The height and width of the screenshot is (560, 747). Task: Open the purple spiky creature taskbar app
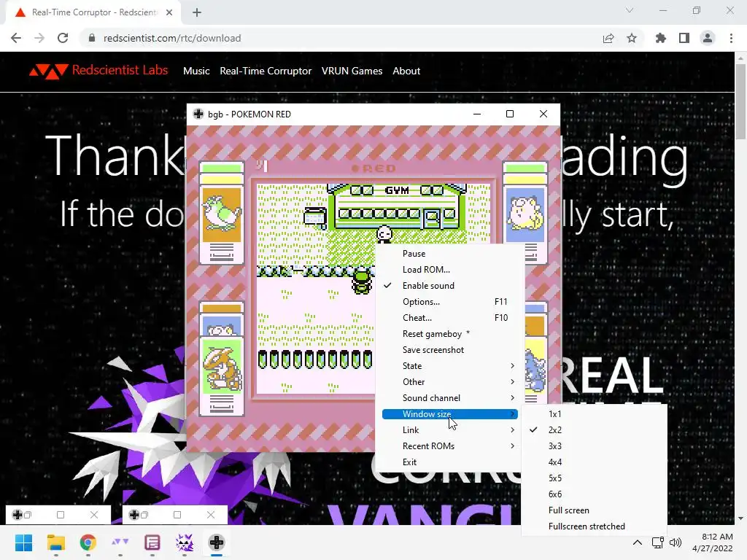pyautogui.click(x=185, y=542)
